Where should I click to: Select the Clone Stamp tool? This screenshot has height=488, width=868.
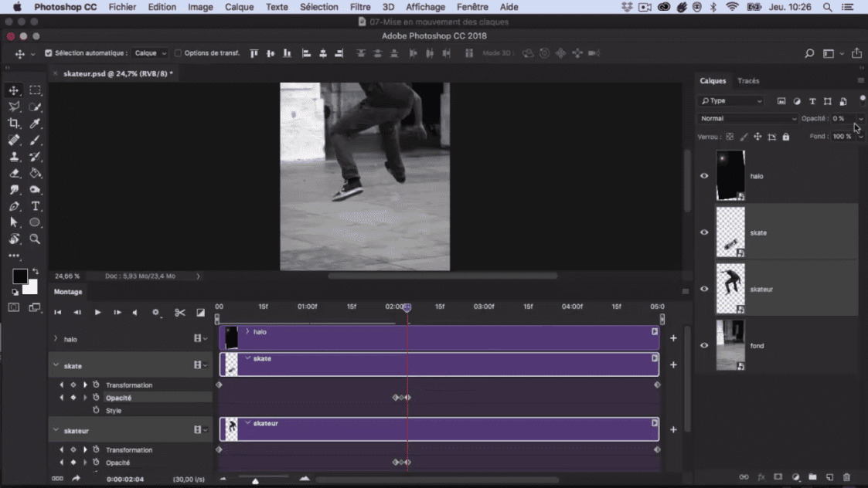coord(13,157)
